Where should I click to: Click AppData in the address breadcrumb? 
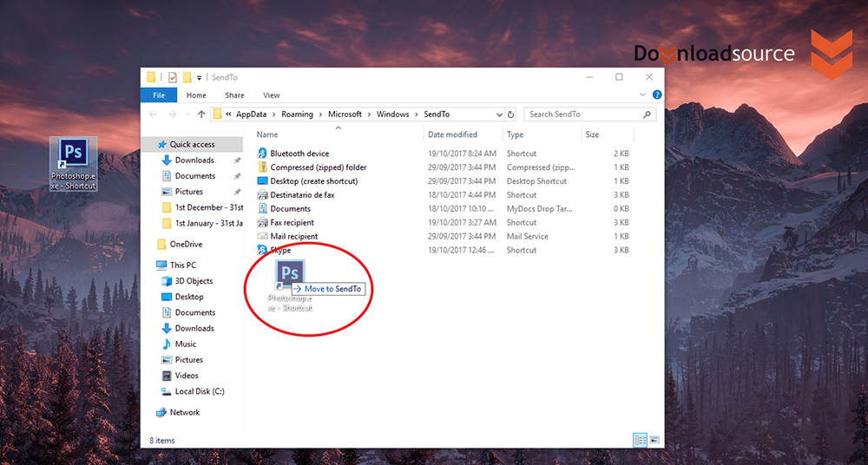click(x=251, y=115)
